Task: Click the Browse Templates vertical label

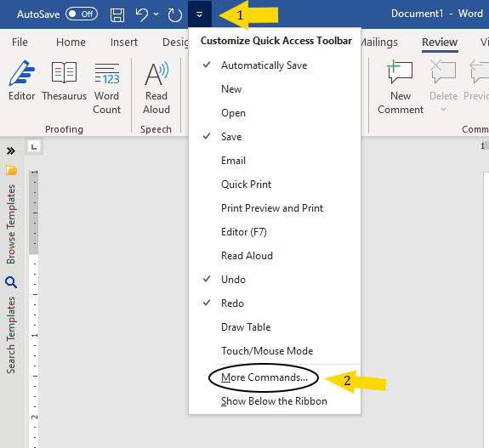Action: tap(11, 224)
